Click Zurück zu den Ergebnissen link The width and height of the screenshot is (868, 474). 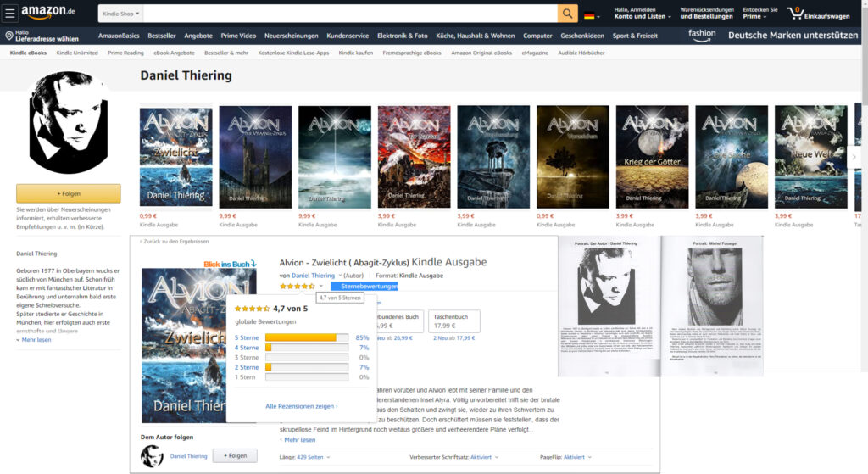point(175,242)
